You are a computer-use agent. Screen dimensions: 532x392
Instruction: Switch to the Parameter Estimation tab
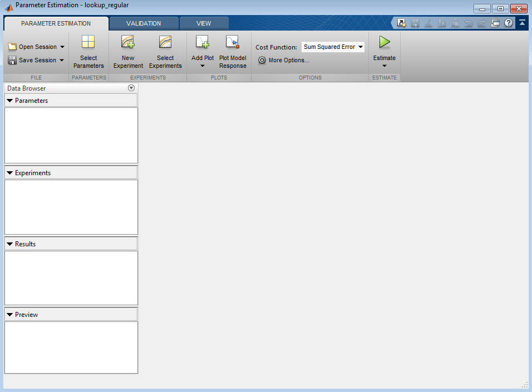pos(56,23)
